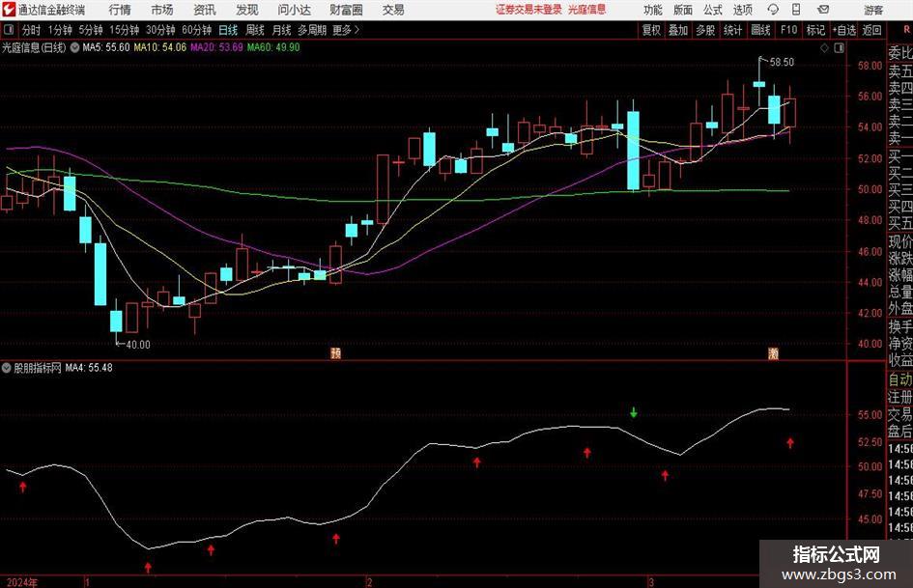This screenshot has width=913, height=588.
Task: Click the 58.50 high price label
Action: point(782,62)
